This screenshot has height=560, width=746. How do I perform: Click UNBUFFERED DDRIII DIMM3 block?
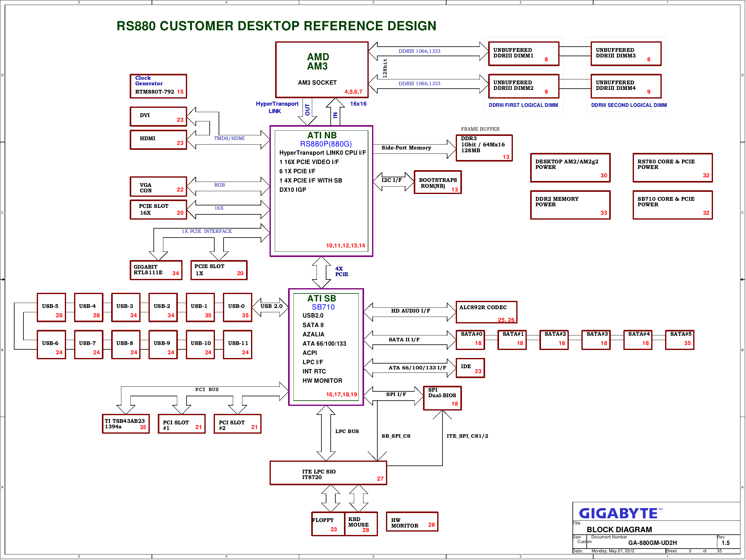[626, 54]
